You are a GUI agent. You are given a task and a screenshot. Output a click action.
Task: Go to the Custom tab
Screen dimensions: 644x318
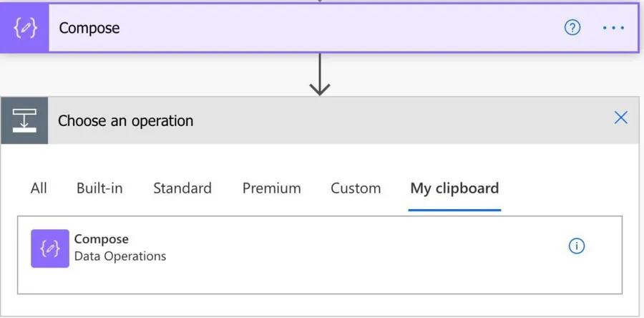click(356, 188)
